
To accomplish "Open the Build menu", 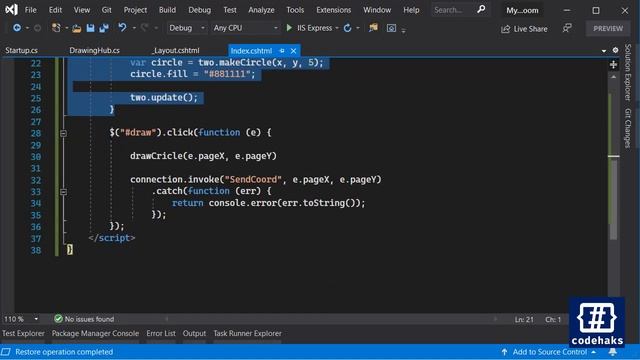I will pos(167,10).
